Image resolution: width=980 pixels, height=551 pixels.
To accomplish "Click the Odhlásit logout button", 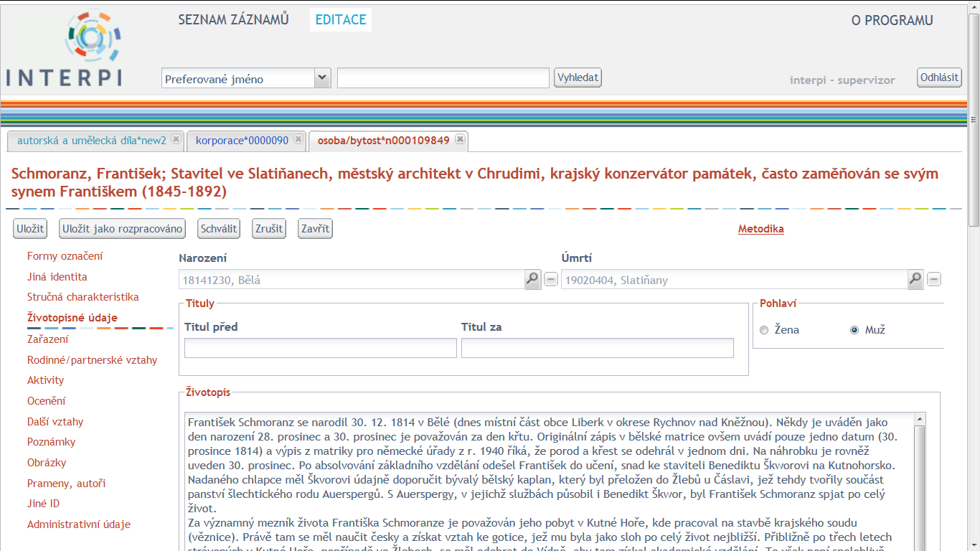I will pyautogui.click(x=939, y=77).
